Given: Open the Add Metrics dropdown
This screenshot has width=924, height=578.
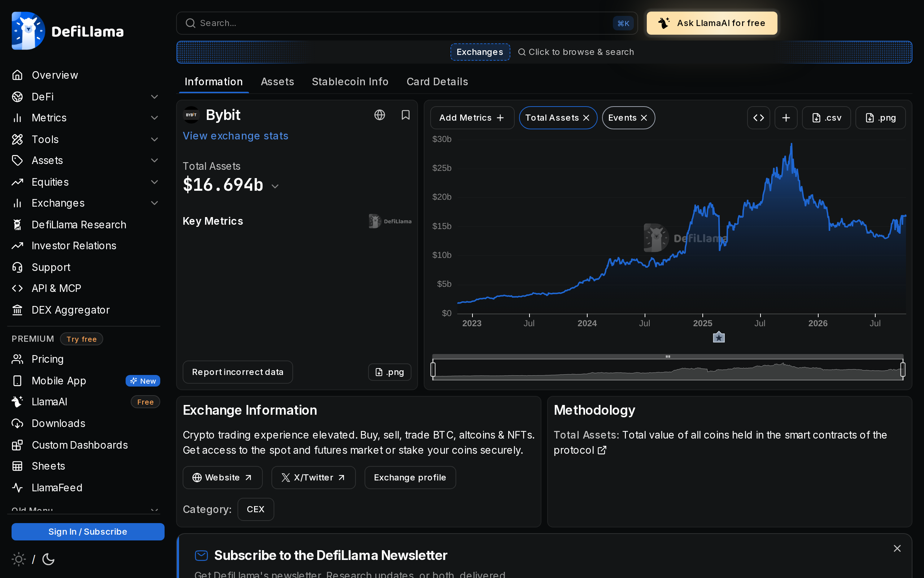Looking at the screenshot, I should tap(472, 118).
